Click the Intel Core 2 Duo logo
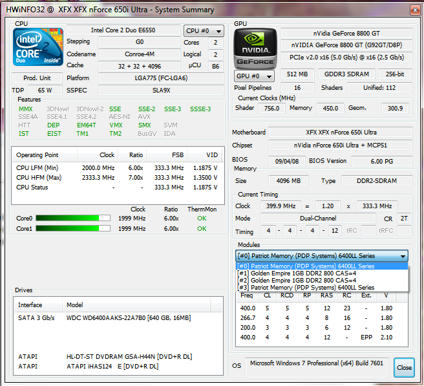The image size is (424, 386). click(38, 47)
